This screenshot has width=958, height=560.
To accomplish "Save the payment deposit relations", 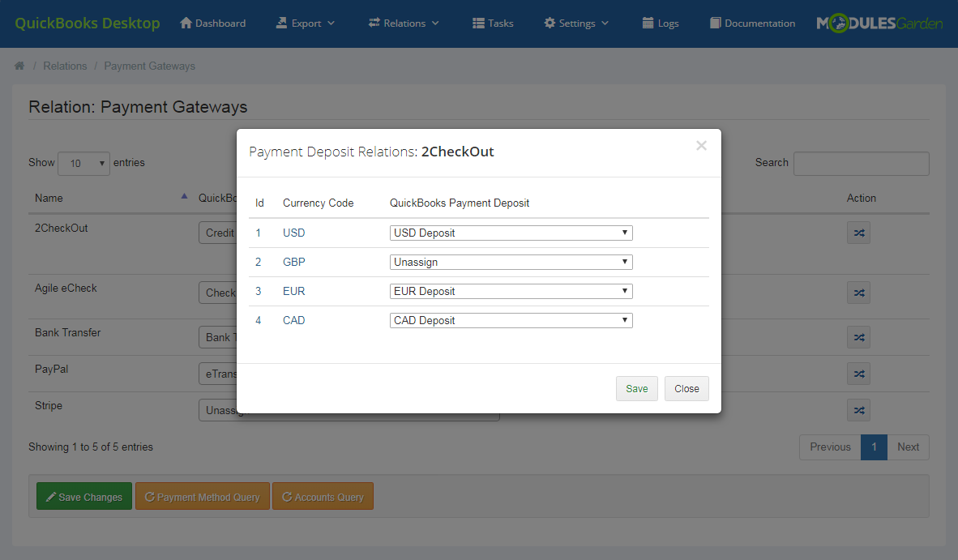I will coord(636,388).
